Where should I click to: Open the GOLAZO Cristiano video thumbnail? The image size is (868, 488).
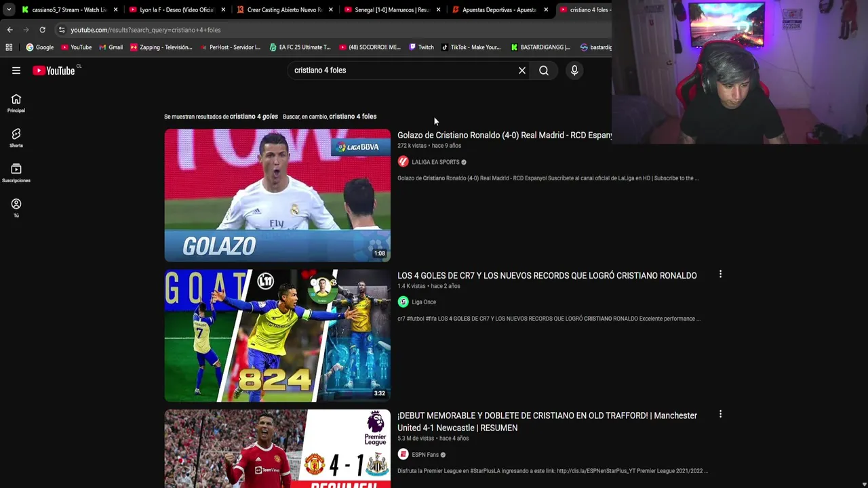(277, 195)
